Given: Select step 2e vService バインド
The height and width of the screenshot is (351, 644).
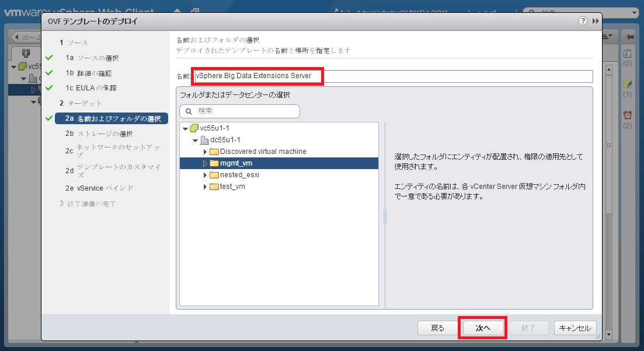Looking at the screenshot, I should pos(99,188).
